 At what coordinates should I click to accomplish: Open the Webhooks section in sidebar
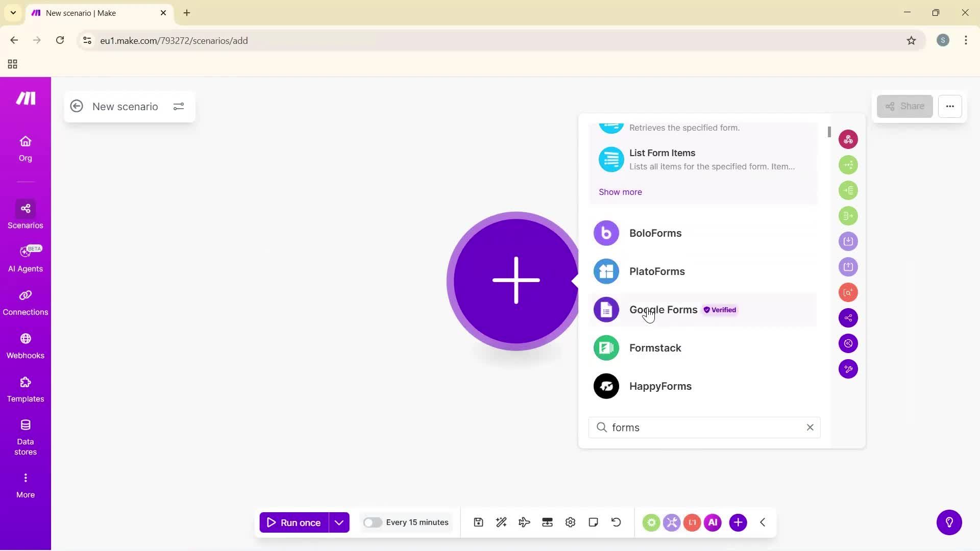25,346
